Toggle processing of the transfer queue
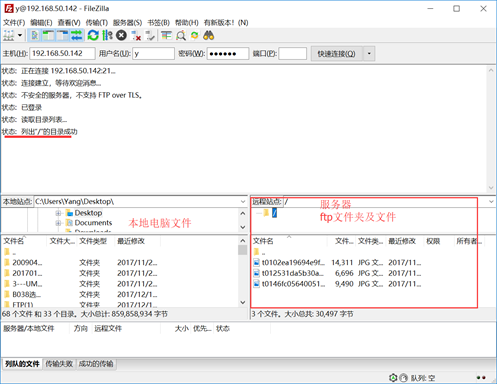This screenshot has width=497, height=384. pyautogui.click(x=107, y=35)
